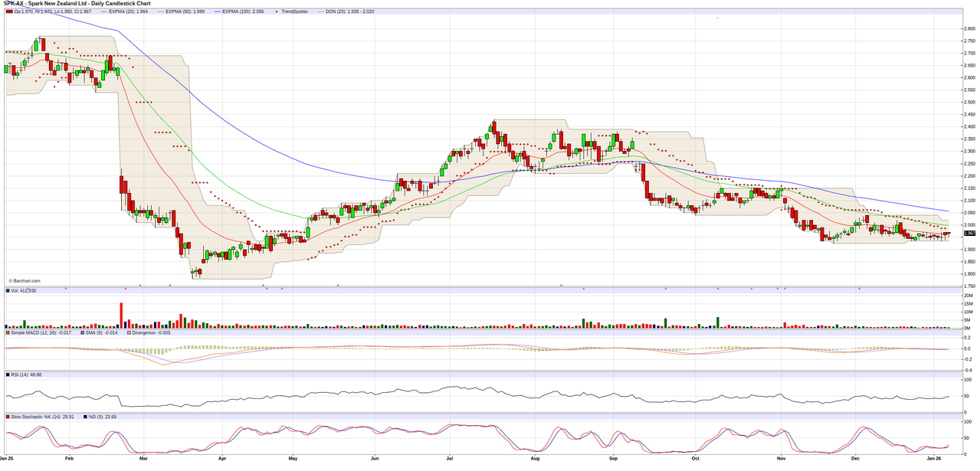Viewport: 980px width, 471px height.
Task: Click the Nov date axis label
Action: pyautogui.click(x=781, y=458)
